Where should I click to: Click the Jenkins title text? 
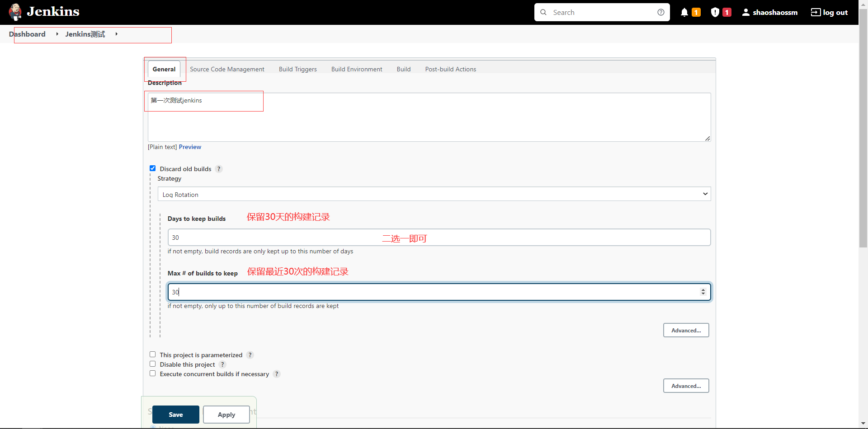[x=53, y=11]
